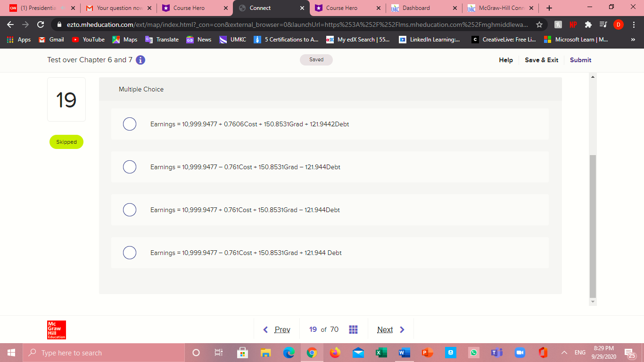Click the Windows taskbar search box

pyautogui.click(x=104, y=353)
